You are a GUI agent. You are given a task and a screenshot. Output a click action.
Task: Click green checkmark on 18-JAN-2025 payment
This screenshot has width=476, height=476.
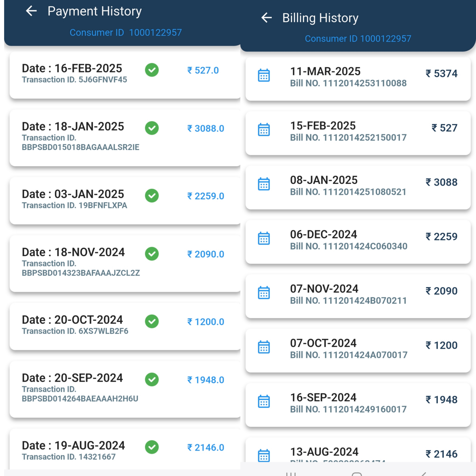pyautogui.click(x=152, y=128)
